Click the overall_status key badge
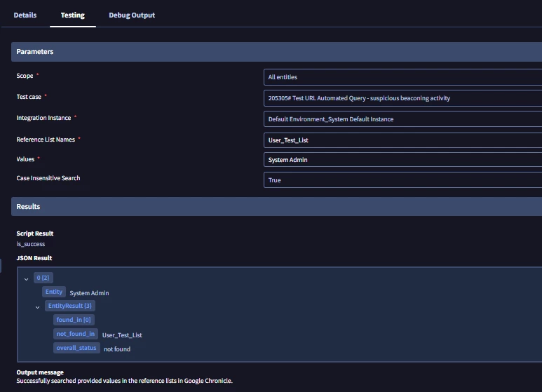 pos(76,348)
